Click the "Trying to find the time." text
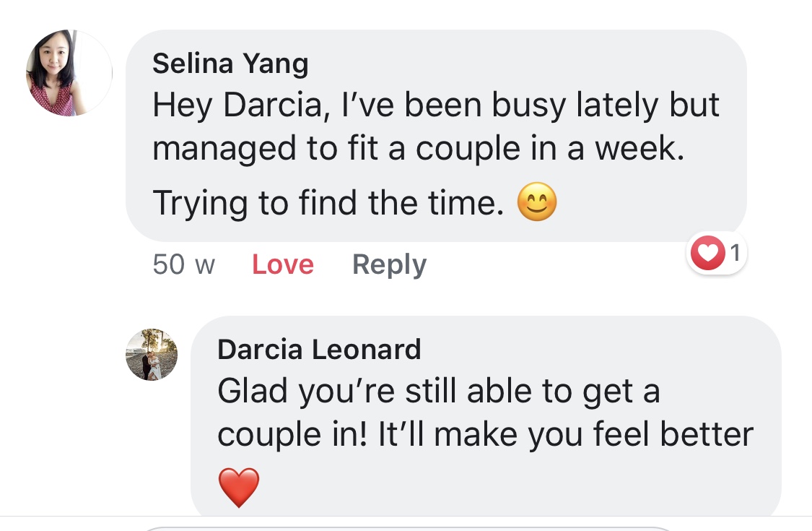The height and width of the screenshot is (531, 812). coord(328,204)
